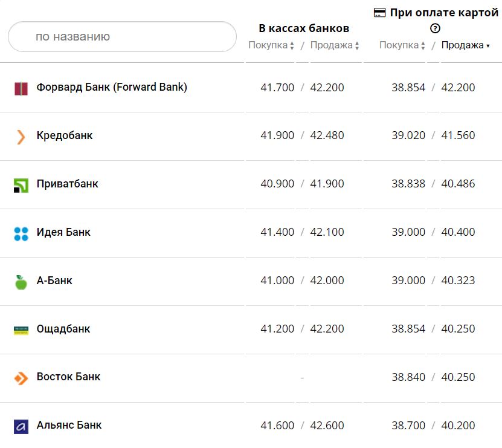
Task: Sort by cash desk Продажа column
Action: tap(334, 45)
